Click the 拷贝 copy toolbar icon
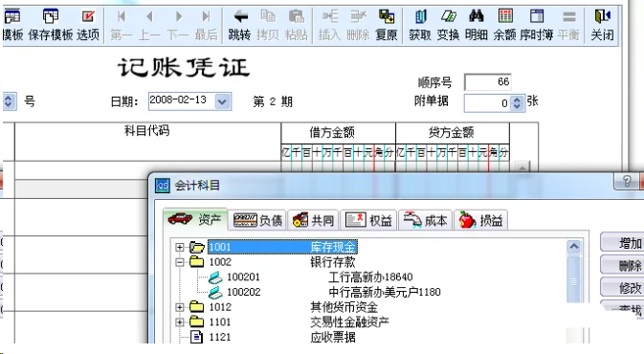The image size is (644, 354). click(x=268, y=25)
